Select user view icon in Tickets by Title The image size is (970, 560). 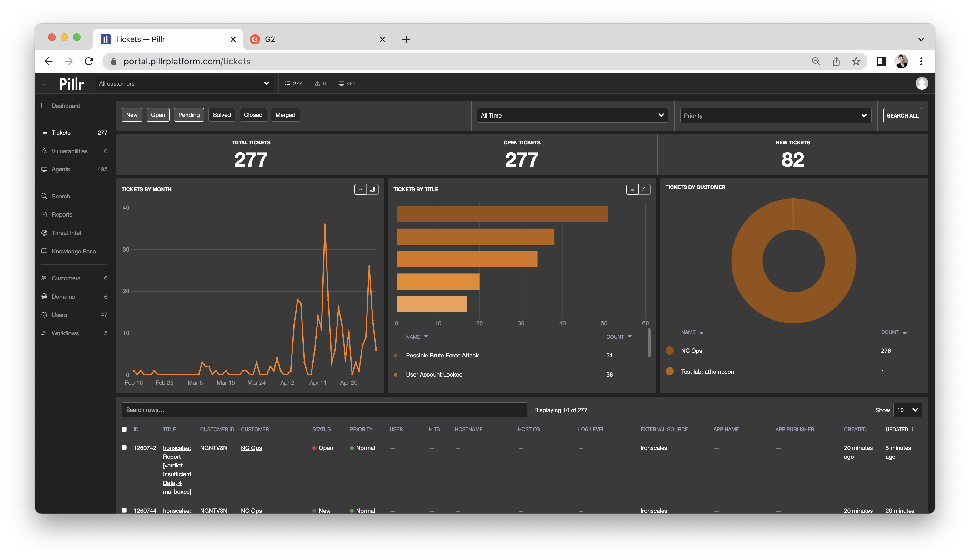(x=644, y=189)
